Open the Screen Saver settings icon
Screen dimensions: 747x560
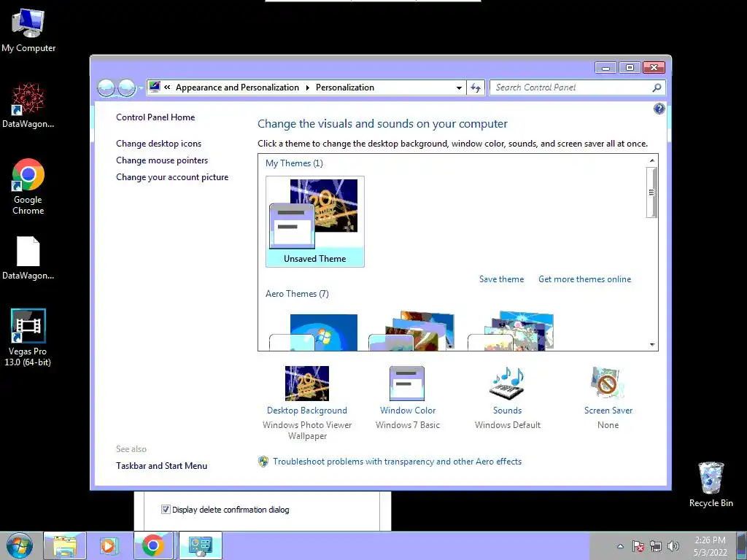(608, 384)
